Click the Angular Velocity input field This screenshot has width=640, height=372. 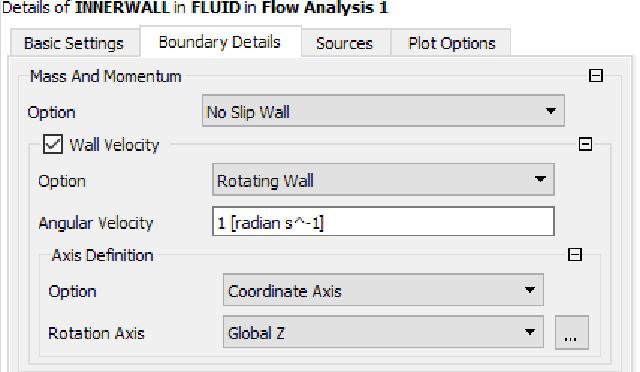(x=383, y=221)
